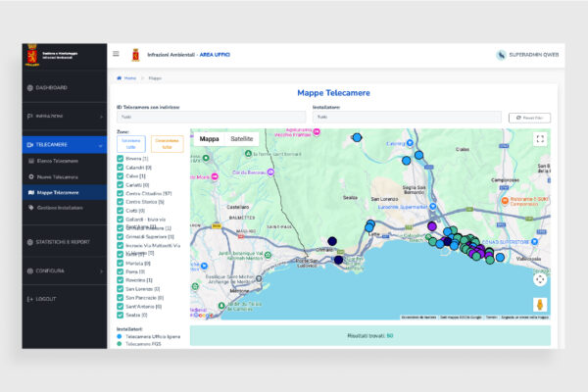Click the emblem logo beside Infrazioni Ambientali
This screenshot has height=392, width=588.
[x=136, y=55]
